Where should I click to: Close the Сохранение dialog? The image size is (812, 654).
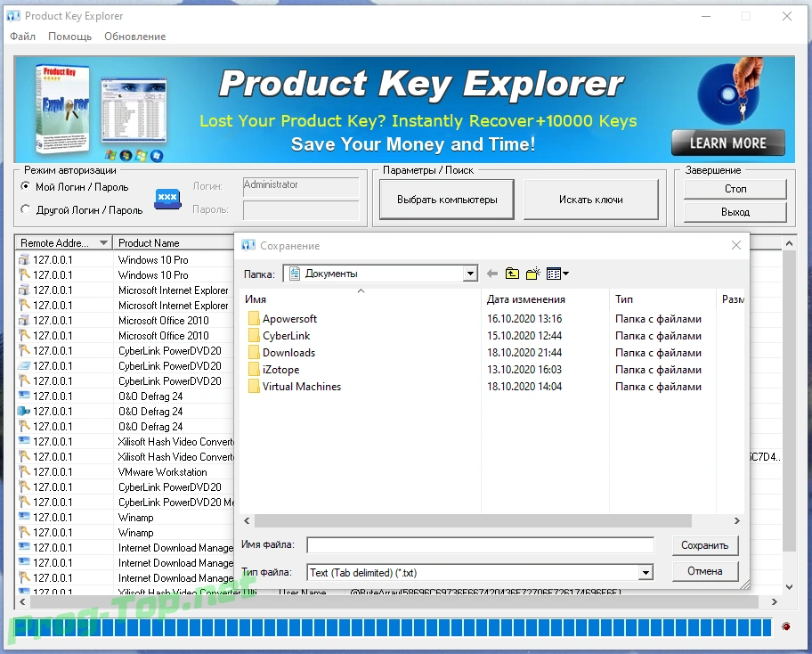(735, 245)
